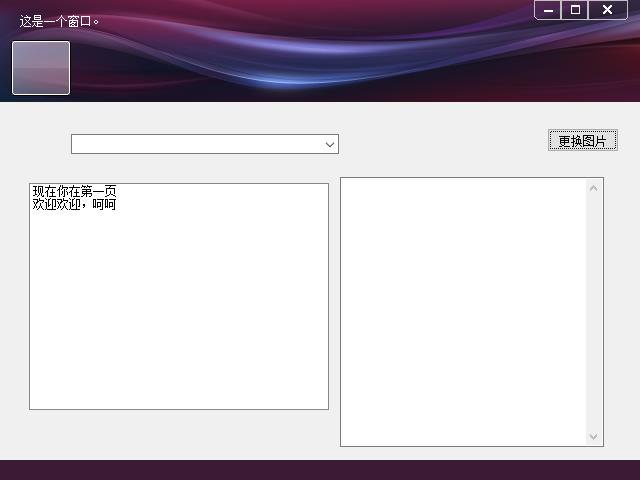Minimize the window
Viewport: 640px width, 480px height.
[548, 10]
